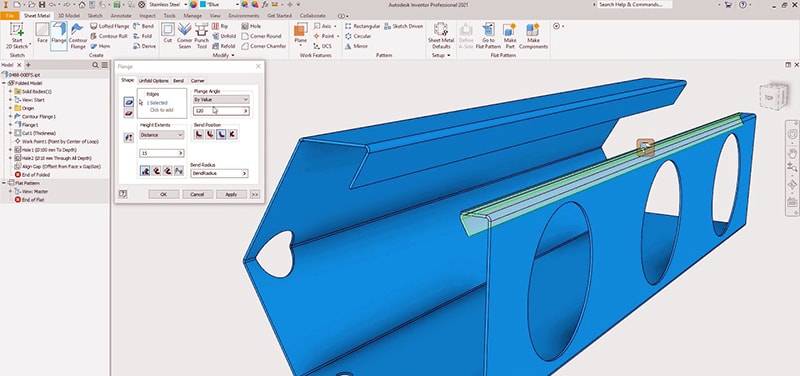This screenshot has width=800, height=376.
Task: Select the Cut tool in Modify
Action: tap(167, 33)
